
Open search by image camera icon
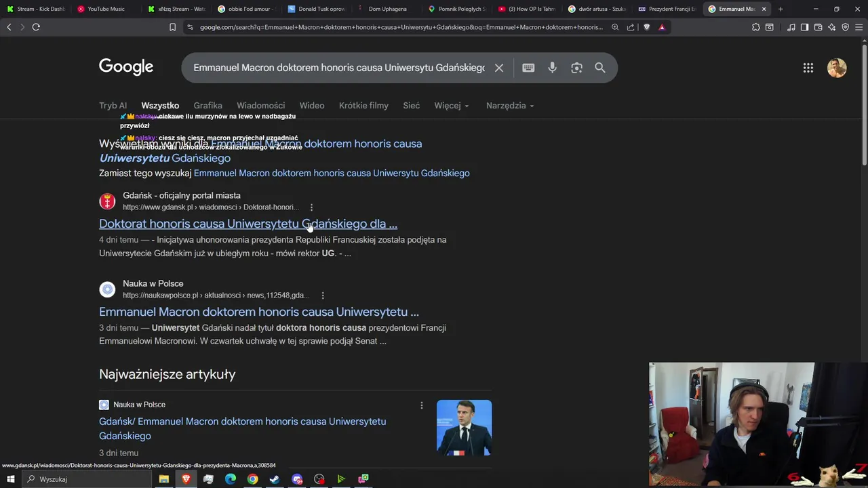coord(576,68)
